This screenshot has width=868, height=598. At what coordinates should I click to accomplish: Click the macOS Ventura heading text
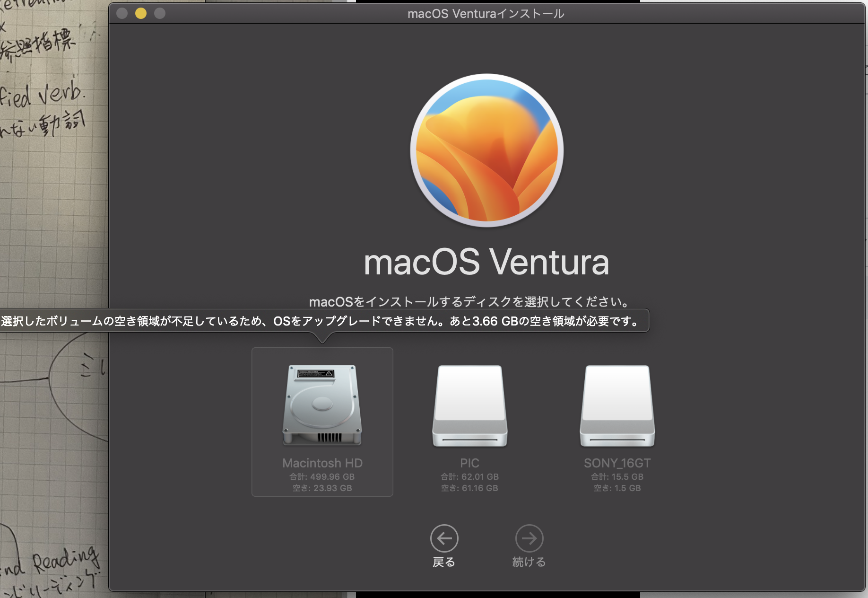486,262
